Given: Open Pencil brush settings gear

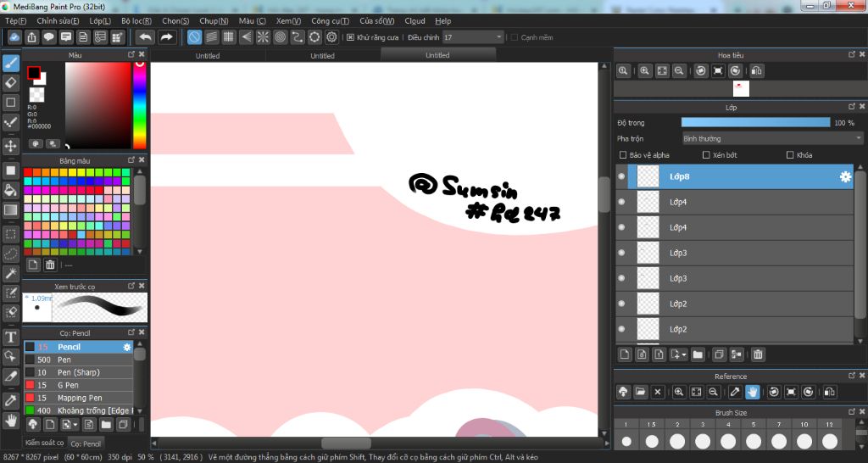Looking at the screenshot, I should tap(127, 347).
